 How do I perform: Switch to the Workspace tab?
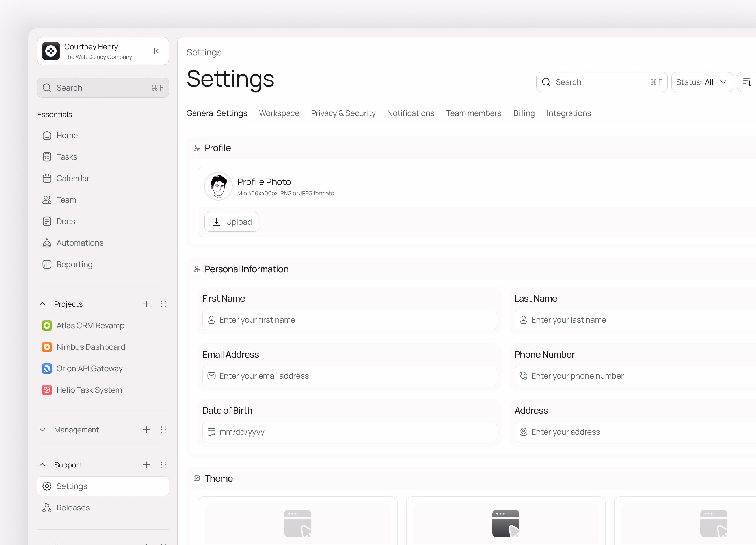coord(279,113)
